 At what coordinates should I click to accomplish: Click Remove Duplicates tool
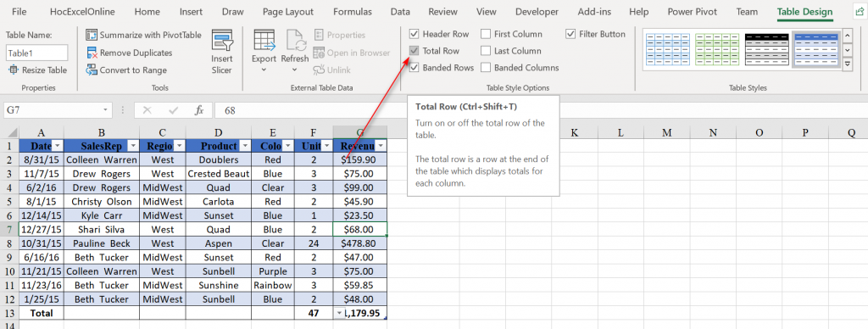pos(129,53)
